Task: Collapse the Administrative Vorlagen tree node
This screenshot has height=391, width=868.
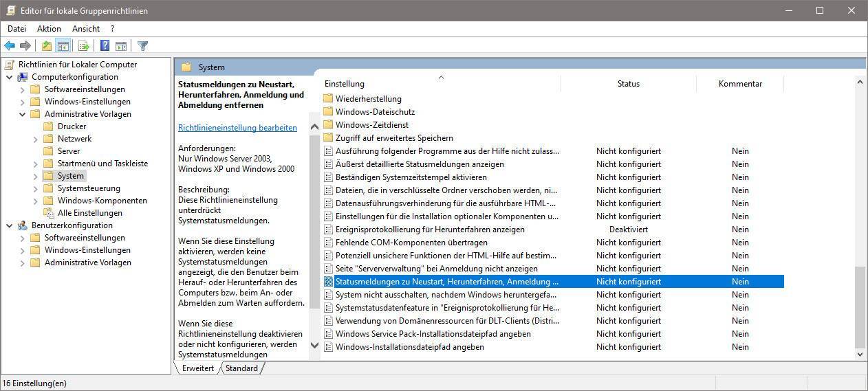Action: [22, 114]
